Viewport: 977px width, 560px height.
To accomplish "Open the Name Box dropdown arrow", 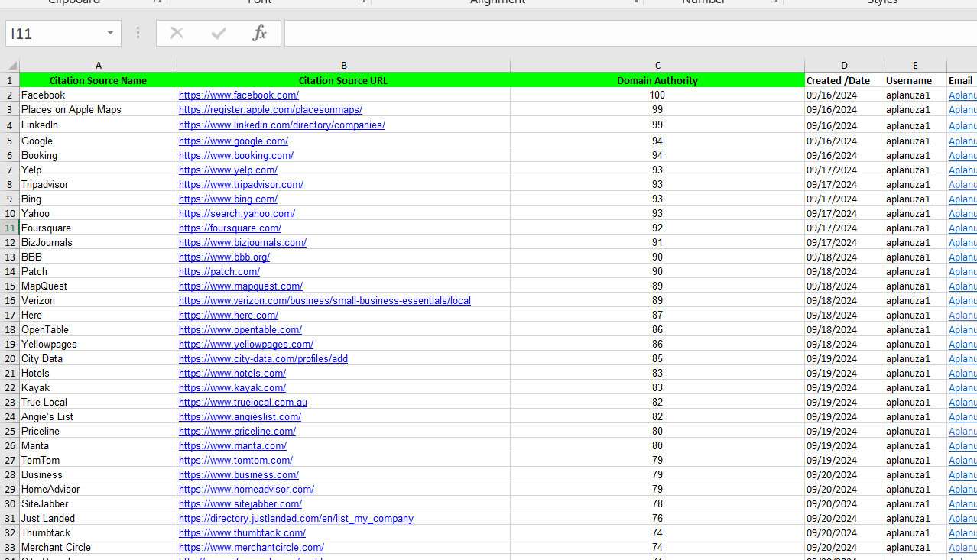I will (110, 34).
